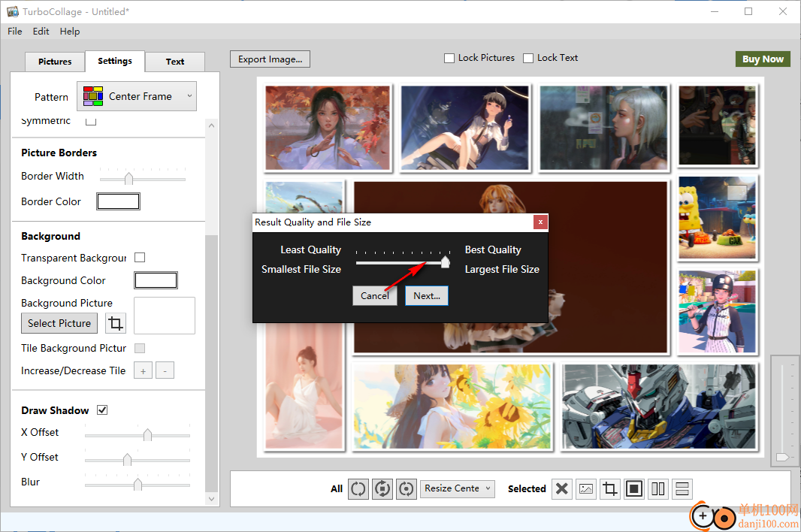The image size is (801, 532).
Task: Select the Settings tab
Action: coord(115,61)
